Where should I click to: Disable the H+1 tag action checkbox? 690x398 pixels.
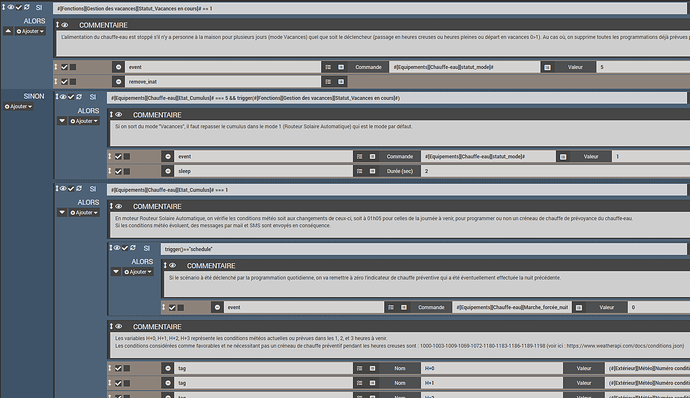pyautogui.click(x=118, y=383)
